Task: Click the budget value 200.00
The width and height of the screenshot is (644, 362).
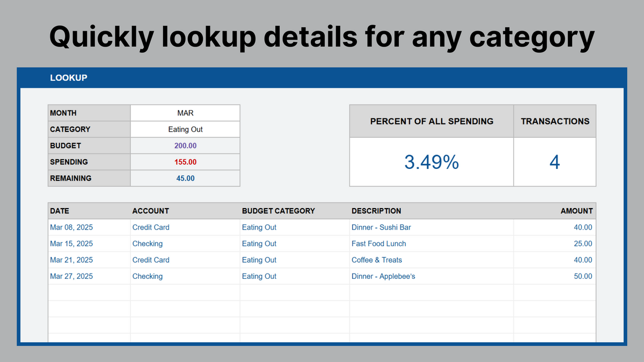Action: point(185,145)
